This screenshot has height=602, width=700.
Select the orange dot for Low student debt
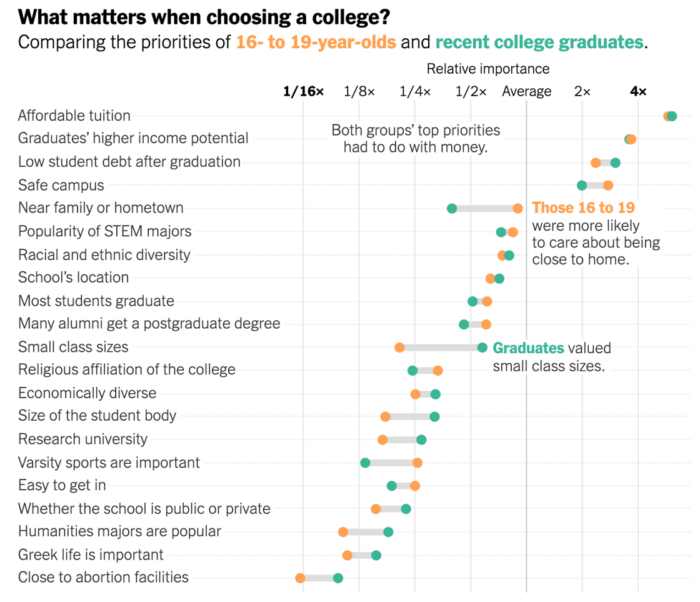pos(596,163)
